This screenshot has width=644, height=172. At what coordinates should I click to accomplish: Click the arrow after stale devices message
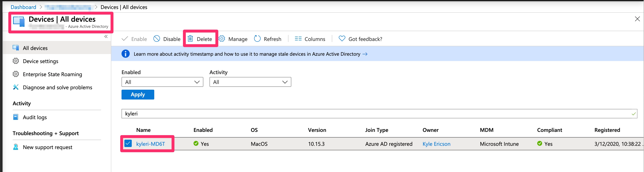[x=365, y=54]
